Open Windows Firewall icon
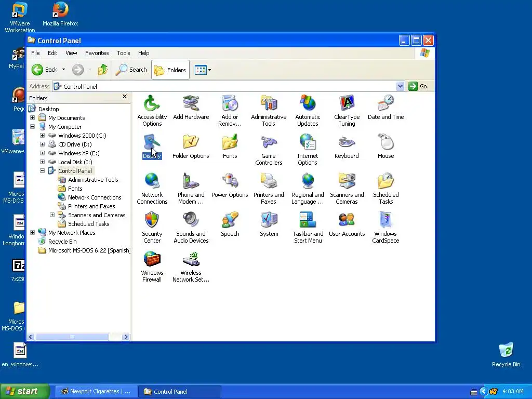532x399 pixels. click(x=152, y=267)
